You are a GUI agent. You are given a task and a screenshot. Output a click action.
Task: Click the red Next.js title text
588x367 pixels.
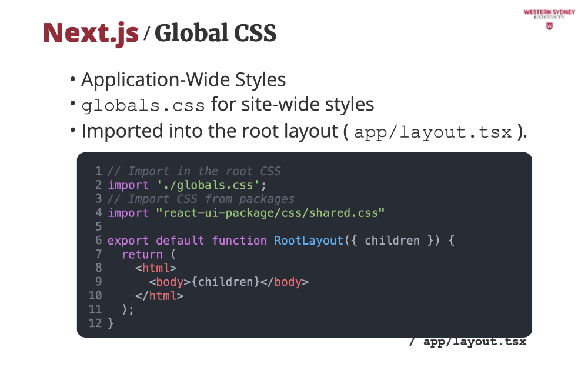(91, 33)
